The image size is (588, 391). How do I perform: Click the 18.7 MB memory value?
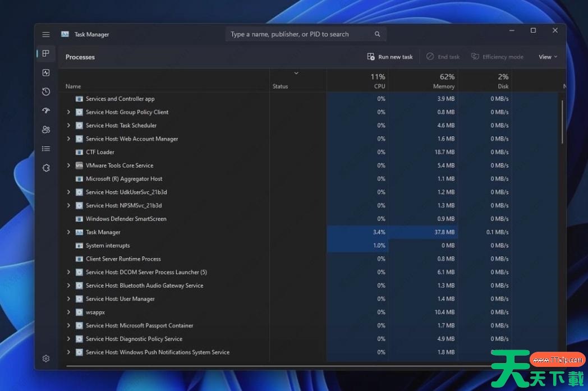(444, 152)
